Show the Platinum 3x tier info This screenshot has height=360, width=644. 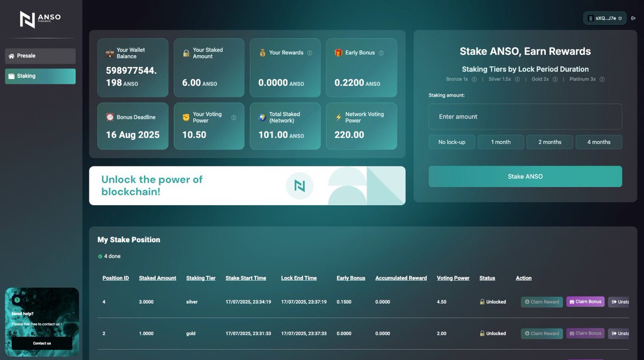pyautogui.click(x=602, y=79)
